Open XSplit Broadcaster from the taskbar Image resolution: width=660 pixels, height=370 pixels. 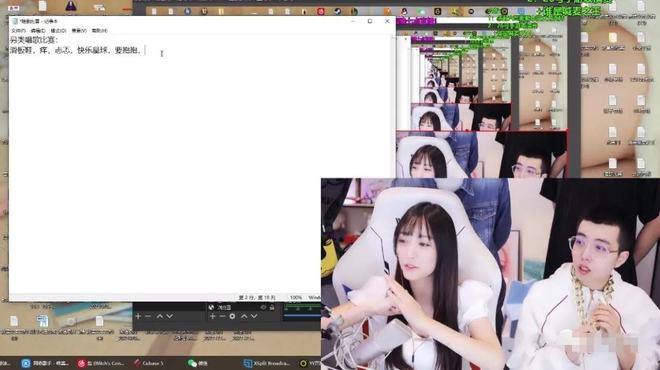click(x=267, y=363)
